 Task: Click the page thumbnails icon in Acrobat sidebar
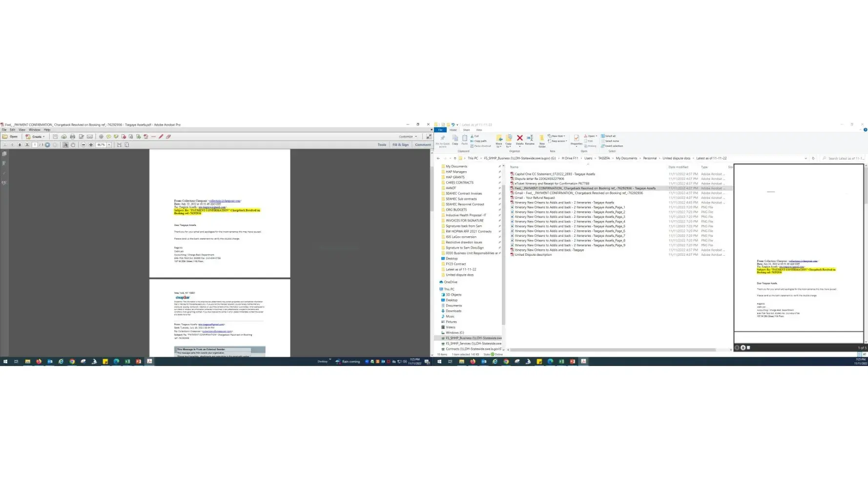4,154
